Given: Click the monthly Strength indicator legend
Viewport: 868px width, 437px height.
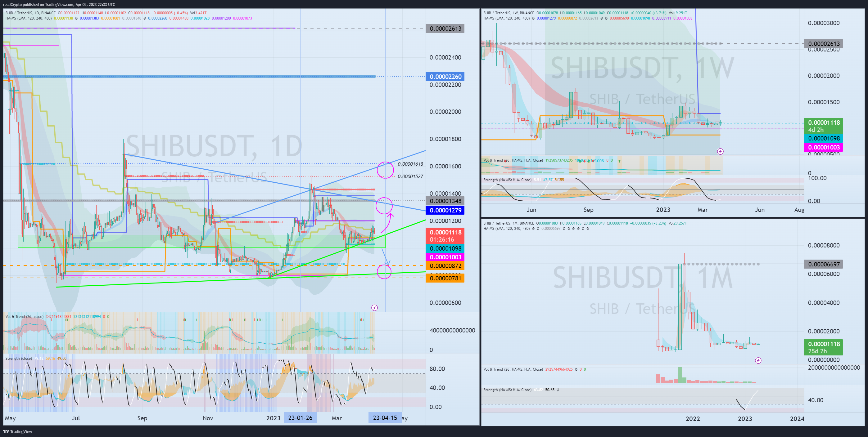Looking at the screenshot, I should [508, 390].
